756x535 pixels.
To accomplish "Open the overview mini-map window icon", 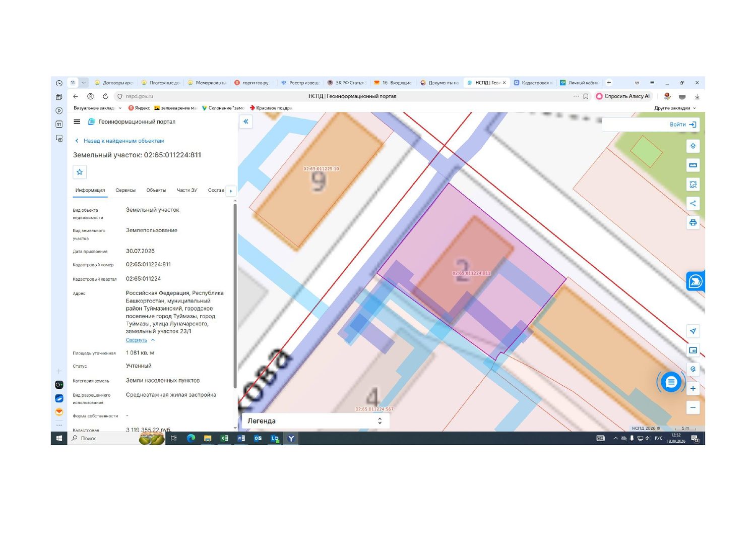I will [x=693, y=350].
